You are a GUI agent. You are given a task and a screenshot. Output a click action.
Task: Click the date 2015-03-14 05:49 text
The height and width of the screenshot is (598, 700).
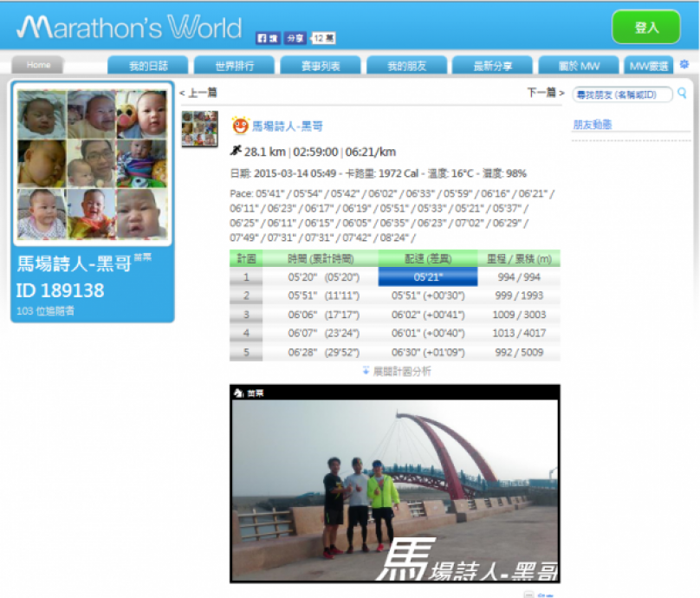click(x=295, y=173)
